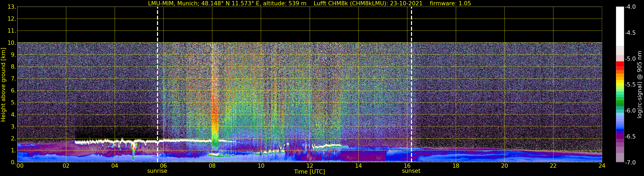
Task: Click the colorbar tick label '-6.5'
Action: 630,136
